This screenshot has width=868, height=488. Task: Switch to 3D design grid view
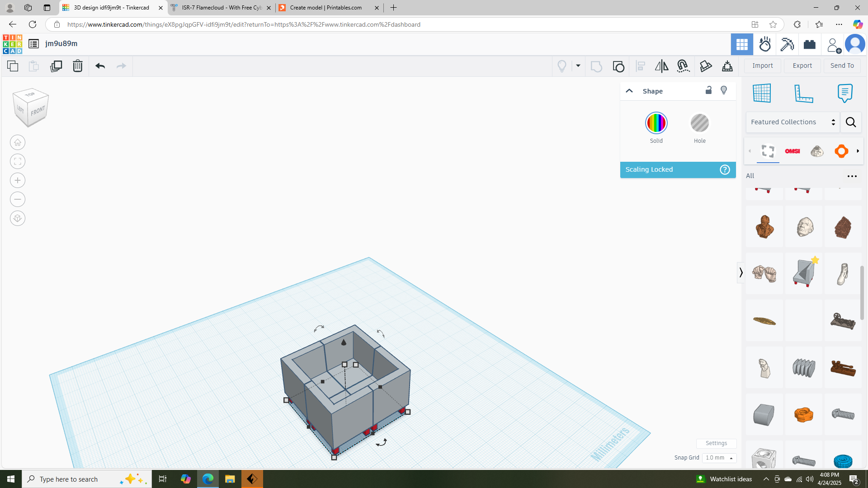pos(742,44)
